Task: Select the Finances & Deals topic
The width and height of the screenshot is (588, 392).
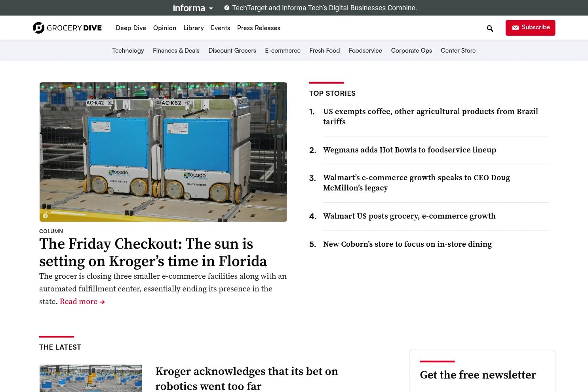Action: 176,50
